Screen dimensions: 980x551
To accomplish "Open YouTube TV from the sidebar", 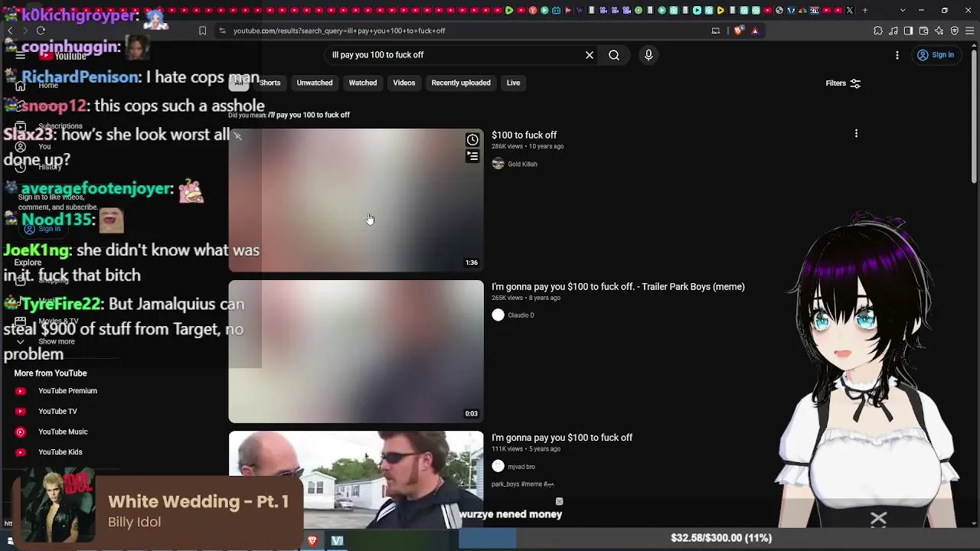I will pyautogui.click(x=57, y=412).
